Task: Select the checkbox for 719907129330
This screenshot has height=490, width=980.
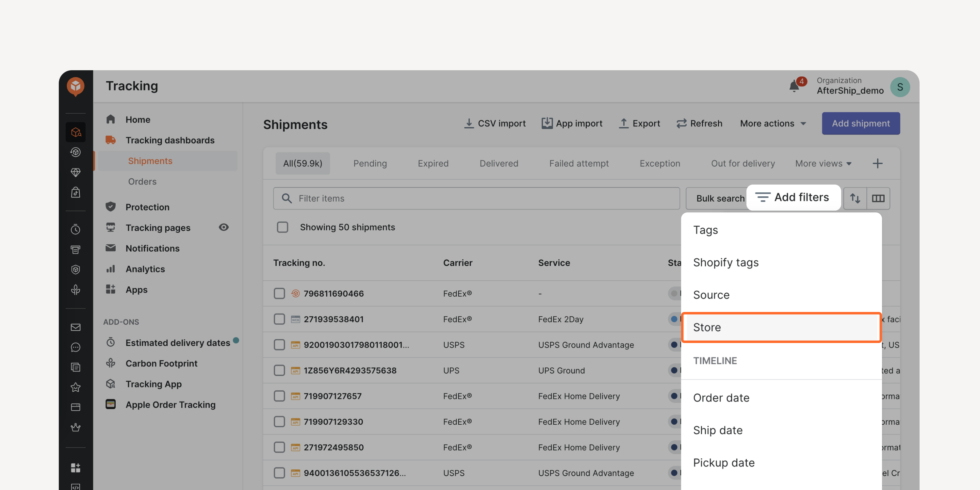Action: point(279,421)
